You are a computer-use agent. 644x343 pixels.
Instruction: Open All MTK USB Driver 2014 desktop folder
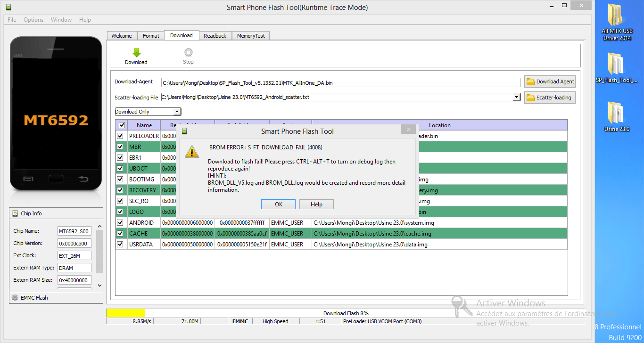click(617, 23)
